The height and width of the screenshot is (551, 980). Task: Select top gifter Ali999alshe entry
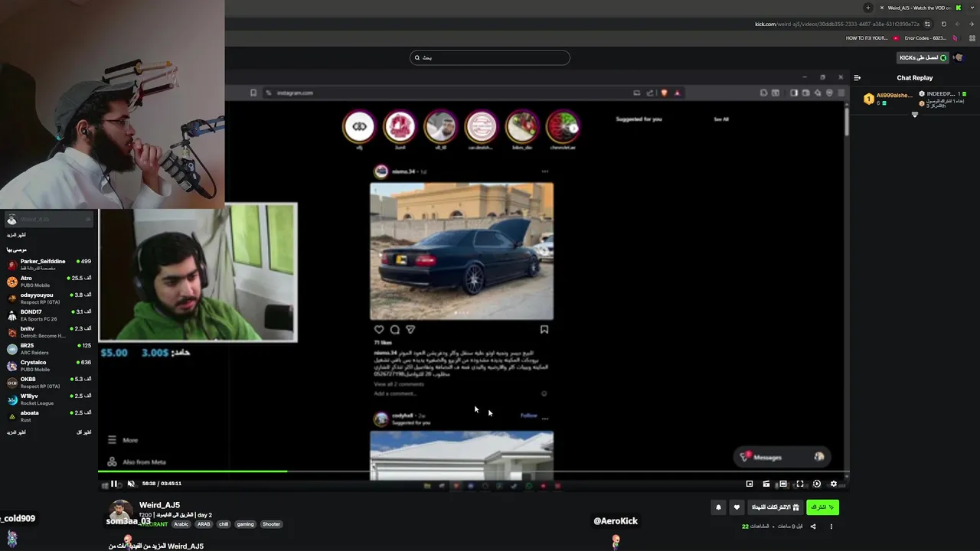(x=888, y=99)
